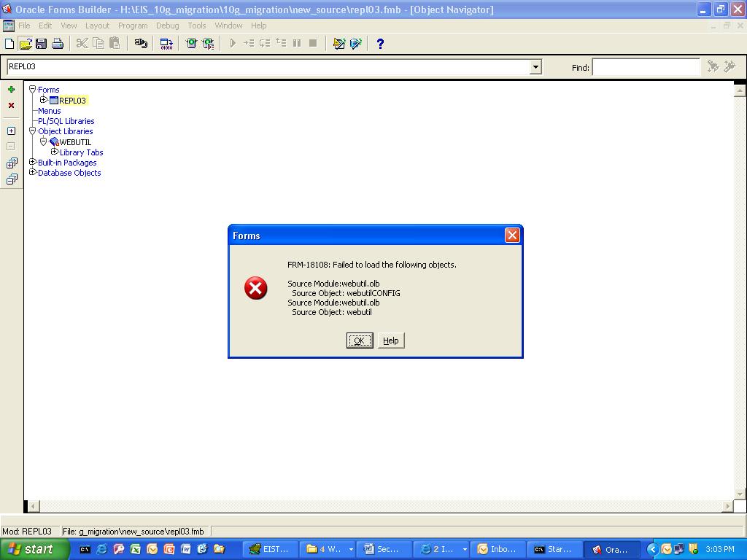The width and height of the screenshot is (747, 560).
Task: Open the Debug menu
Action: 168,26
